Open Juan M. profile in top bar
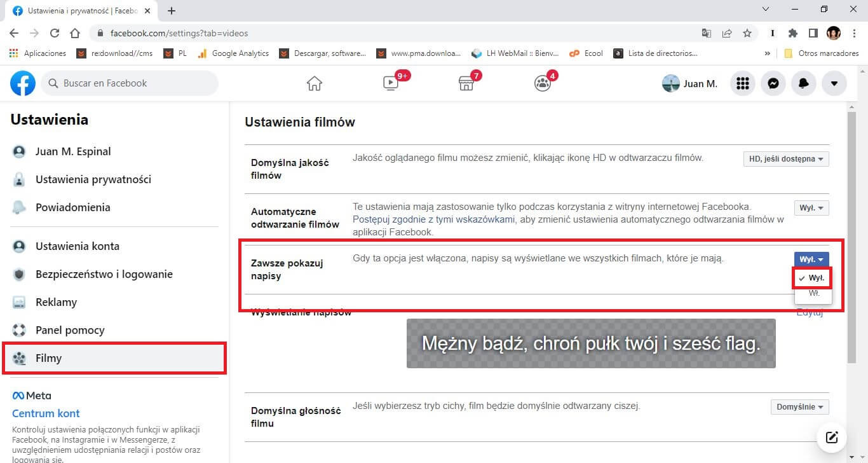Viewport: 868px width, 463px height. point(690,83)
